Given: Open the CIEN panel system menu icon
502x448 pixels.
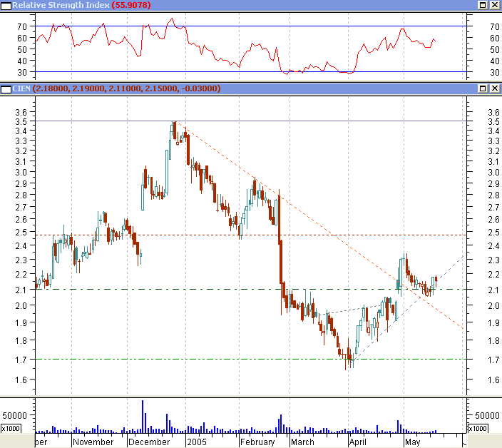Looking at the screenshot, I should point(6,89).
